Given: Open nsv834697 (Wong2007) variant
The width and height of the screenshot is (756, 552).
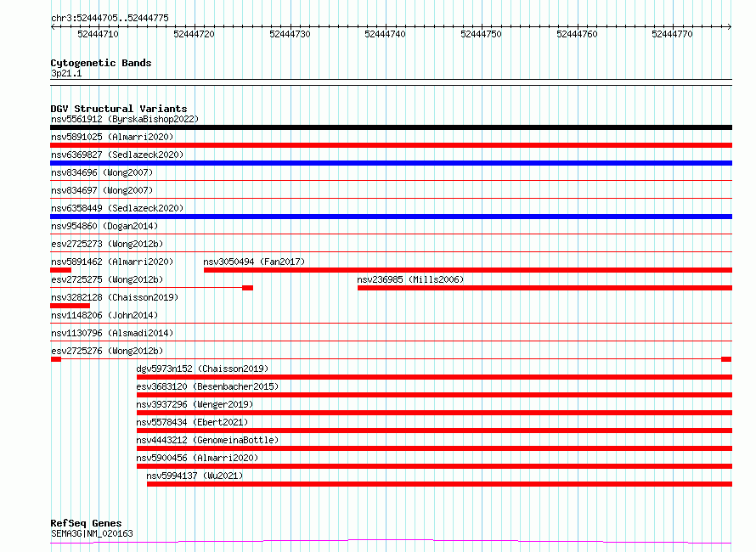Looking at the screenshot, I should point(102,190).
